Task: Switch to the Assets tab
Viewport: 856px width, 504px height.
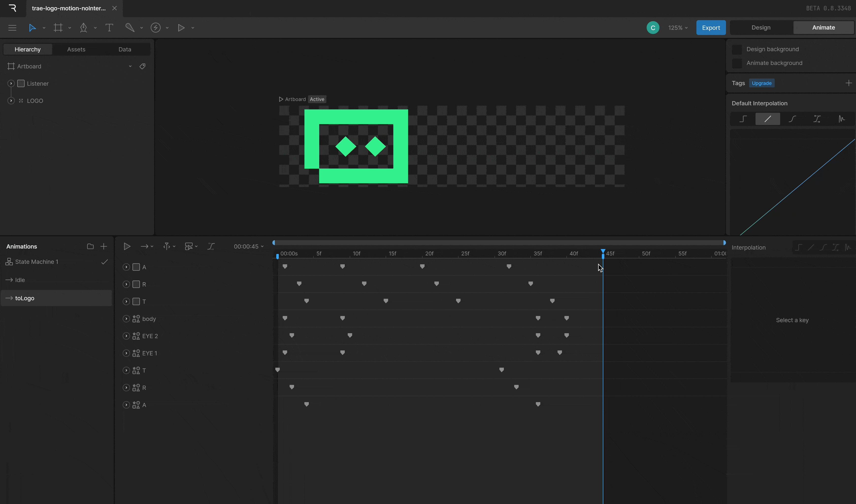Action: pyautogui.click(x=76, y=49)
